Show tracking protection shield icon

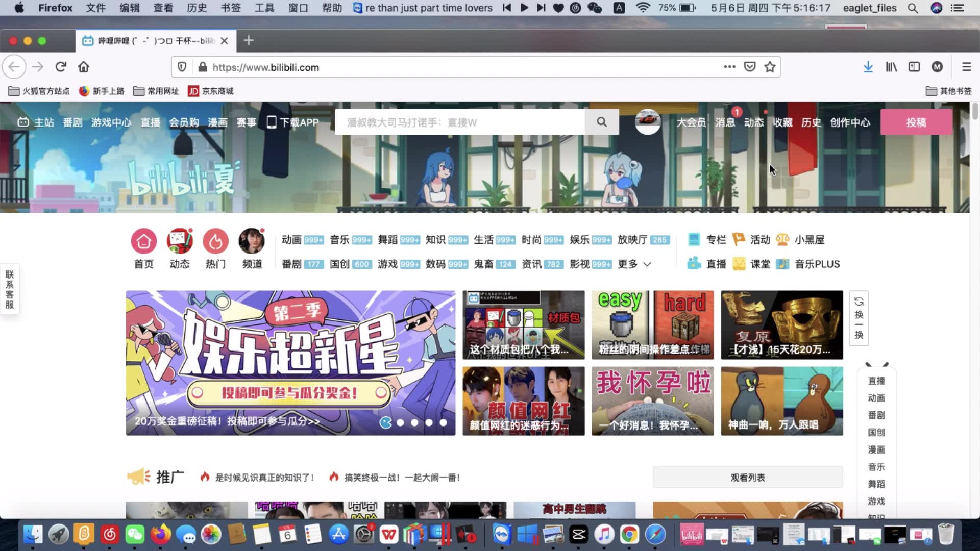(x=182, y=67)
